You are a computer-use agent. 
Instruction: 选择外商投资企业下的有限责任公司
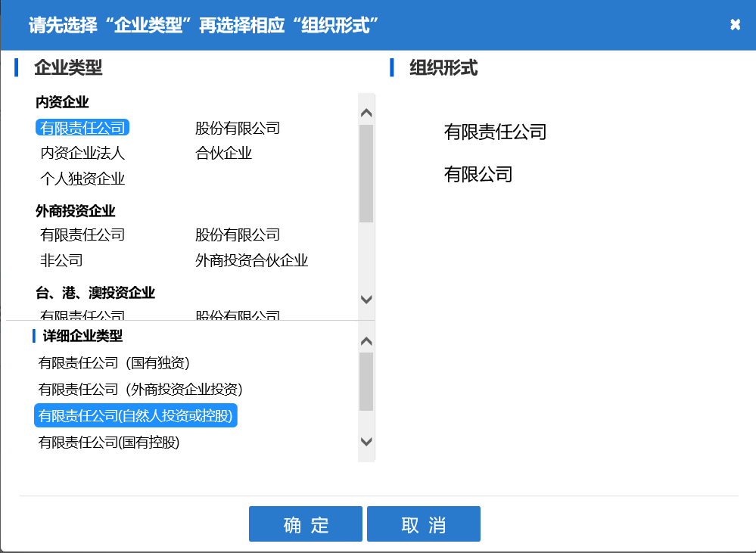click(x=83, y=235)
